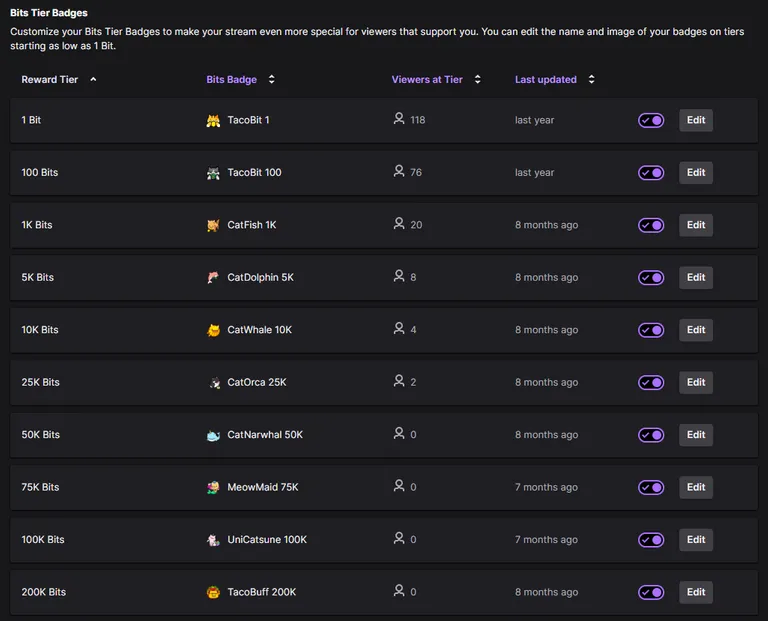
Task: Edit the 75K Bits badge
Action: tap(696, 487)
